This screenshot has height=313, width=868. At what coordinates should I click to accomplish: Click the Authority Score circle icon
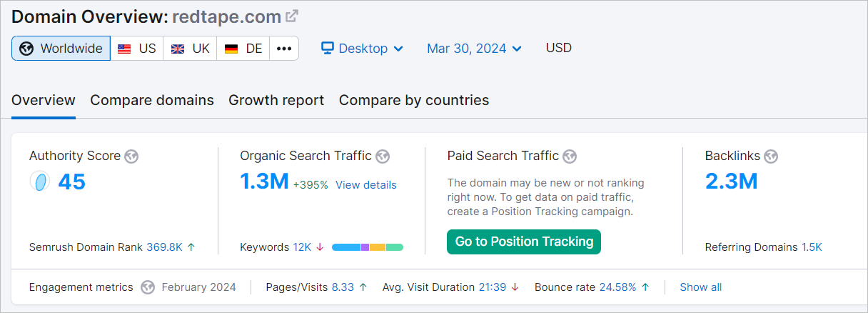40,182
